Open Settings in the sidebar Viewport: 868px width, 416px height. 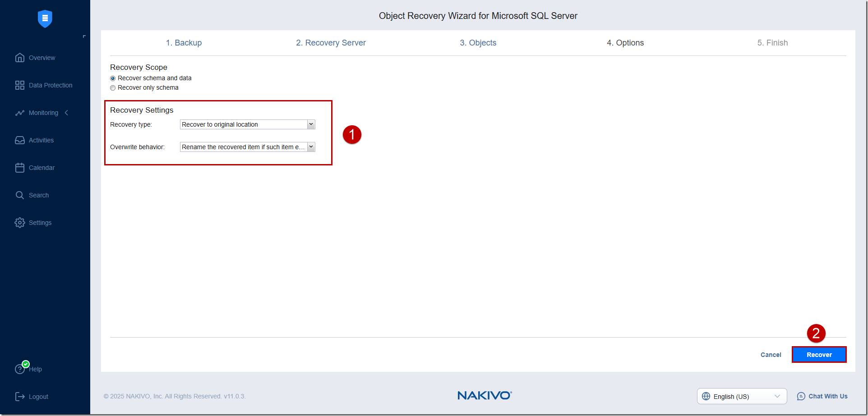40,223
